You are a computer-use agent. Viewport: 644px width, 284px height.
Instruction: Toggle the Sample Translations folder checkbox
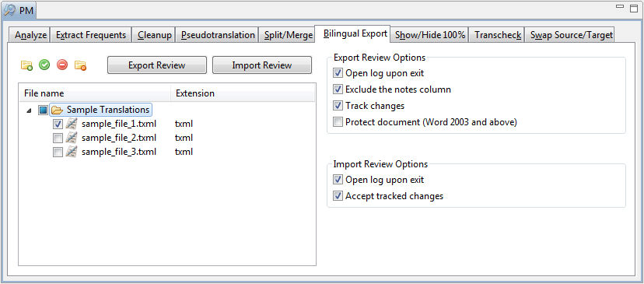click(x=43, y=110)
